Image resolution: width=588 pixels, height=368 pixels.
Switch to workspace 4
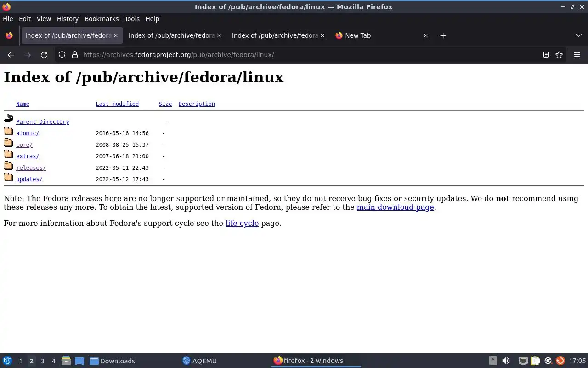(x=53, y=361)
